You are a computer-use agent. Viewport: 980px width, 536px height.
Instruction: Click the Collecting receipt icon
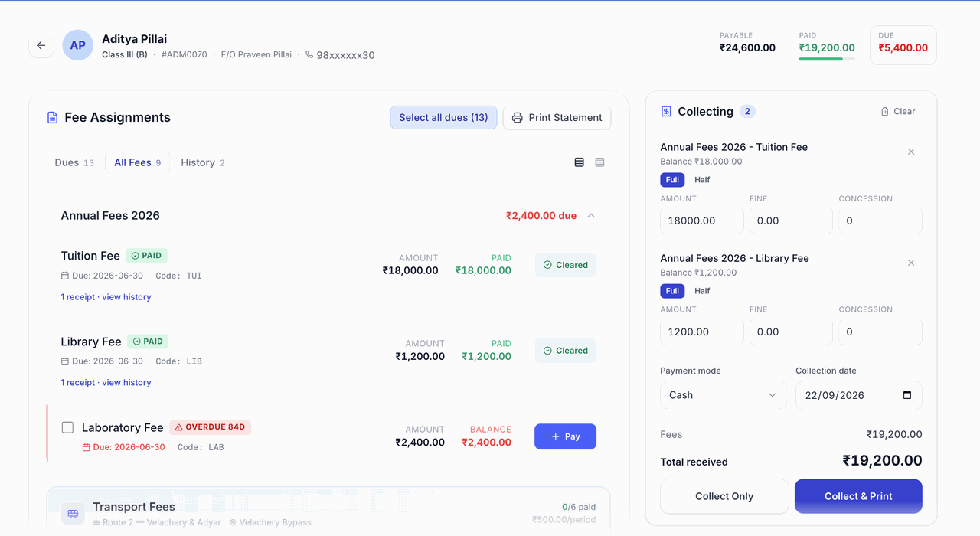[x=666, y=111]
